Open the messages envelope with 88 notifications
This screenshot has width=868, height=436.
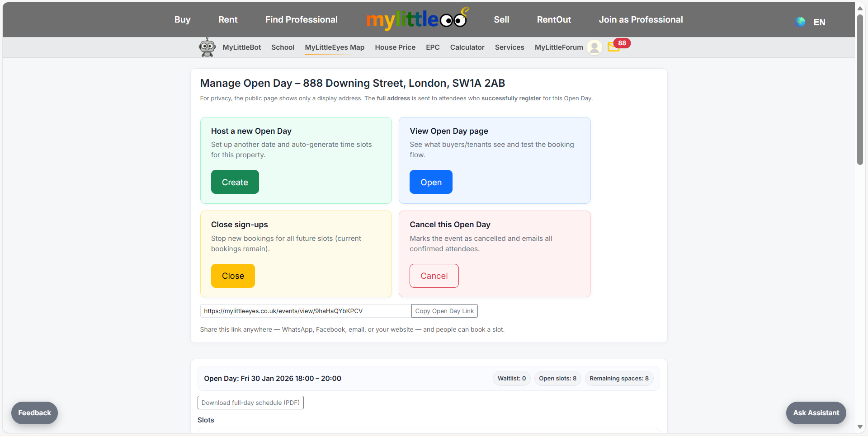pyautogui.click(x=613, y=47)
